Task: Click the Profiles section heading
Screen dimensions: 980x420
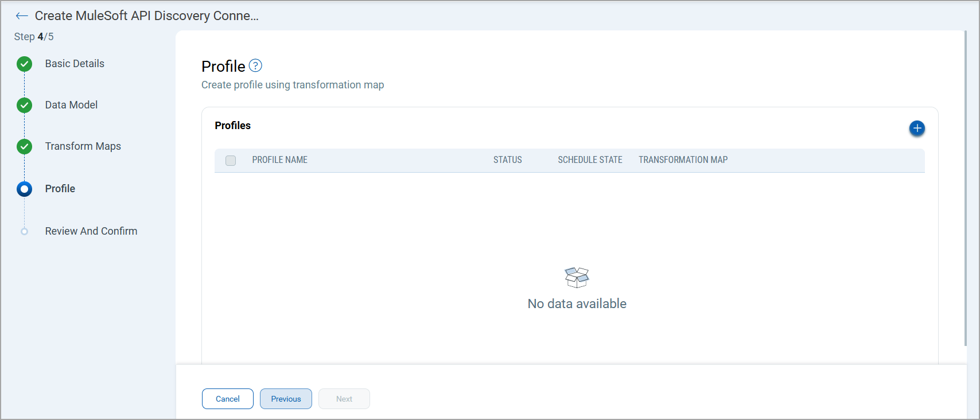Action: pos(233,126)
